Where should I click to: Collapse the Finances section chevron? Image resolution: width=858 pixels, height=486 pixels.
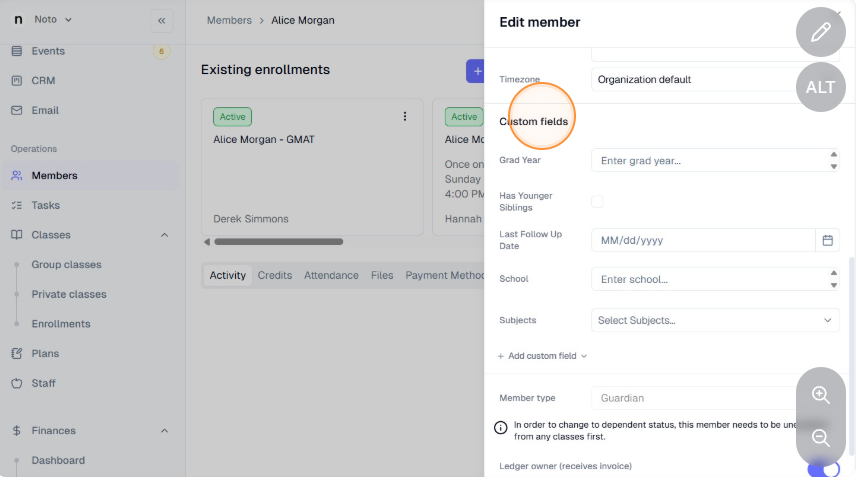(165, 430)
